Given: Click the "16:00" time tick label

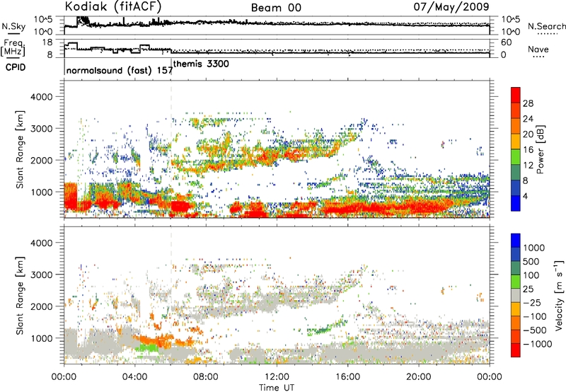Looking at the screenshot, I should point(347,377).
